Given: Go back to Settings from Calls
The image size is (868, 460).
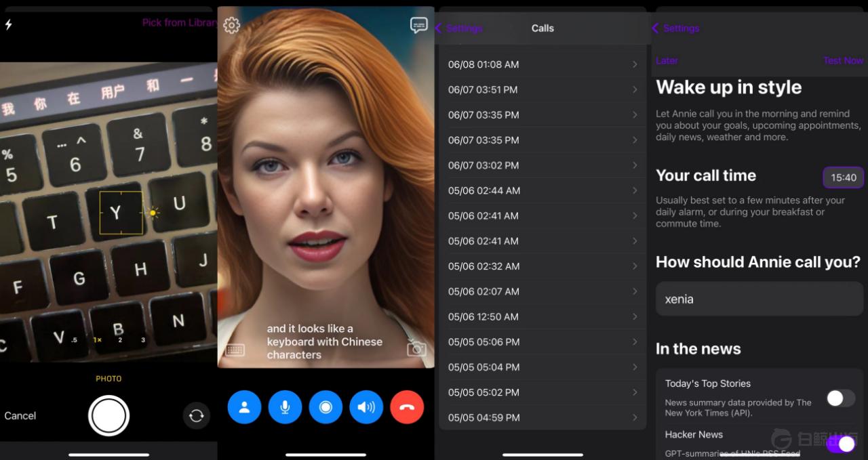Looking at the screenshot, I should [458, 28].
